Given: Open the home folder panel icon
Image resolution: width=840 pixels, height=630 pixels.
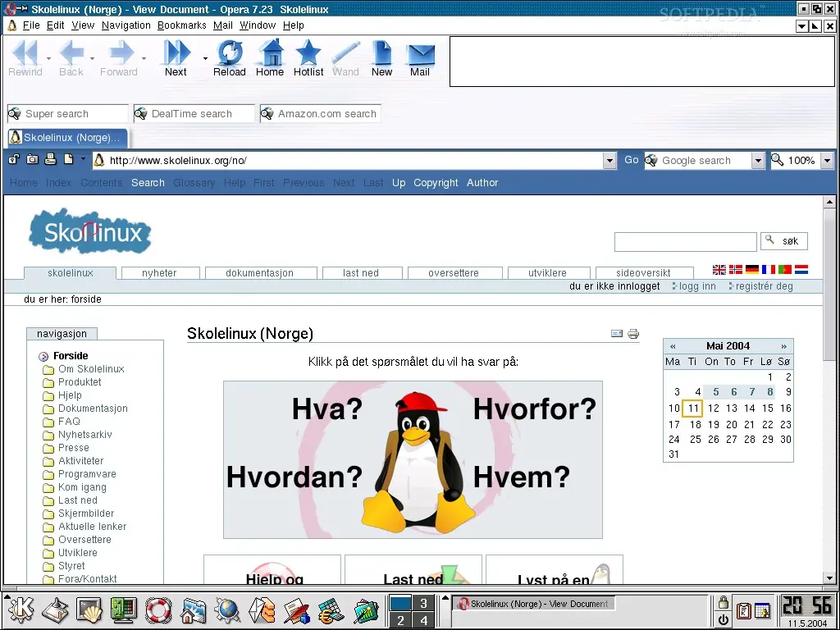Looking at the screenshot, I should click(193, 609).
